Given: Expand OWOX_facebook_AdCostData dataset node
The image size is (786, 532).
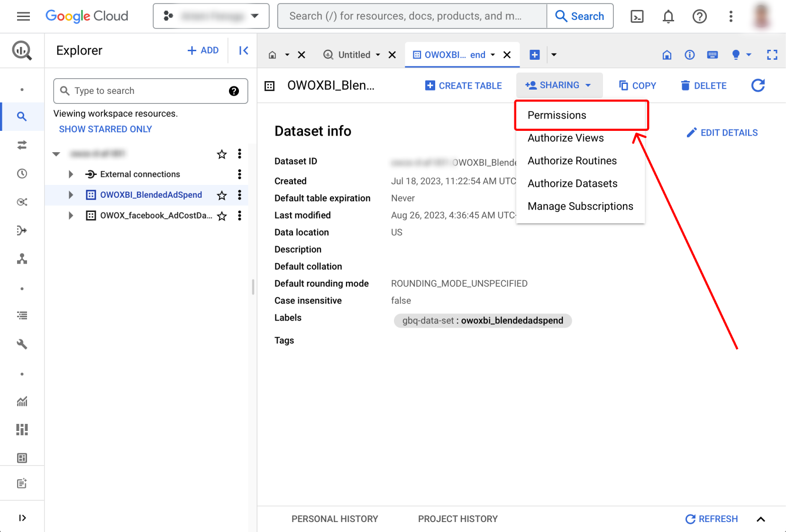Looking at the screenshot, I should [71, 216].
